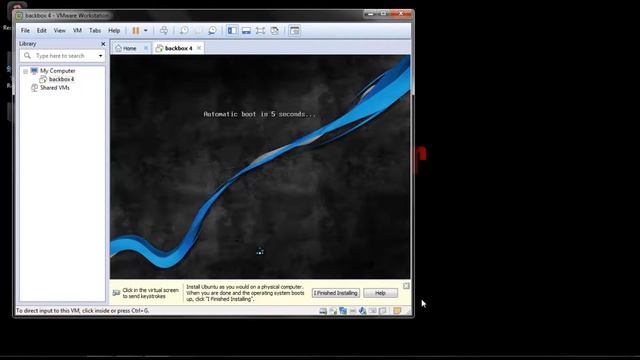Close the backbox 4 tab
Image resolution: width=640 pixels, height=360 pixels.
tap(199, 48)
